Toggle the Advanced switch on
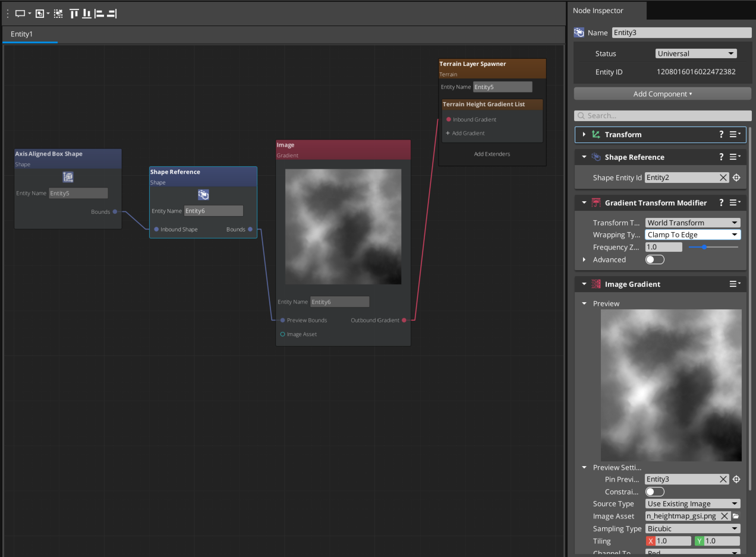The width and height of the screenshot is (756, 557). (x=654, y=259)
